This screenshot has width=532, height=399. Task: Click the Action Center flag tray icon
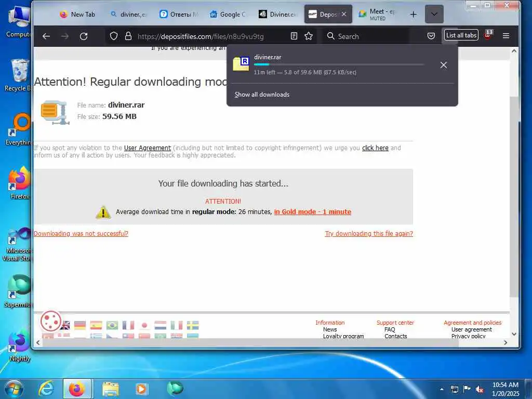point(467,389)
